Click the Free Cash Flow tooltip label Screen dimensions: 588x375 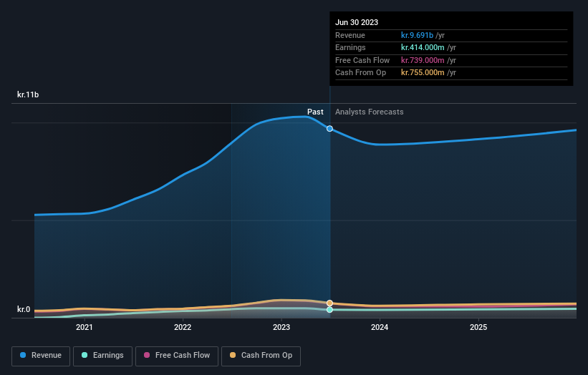[362, 60]
